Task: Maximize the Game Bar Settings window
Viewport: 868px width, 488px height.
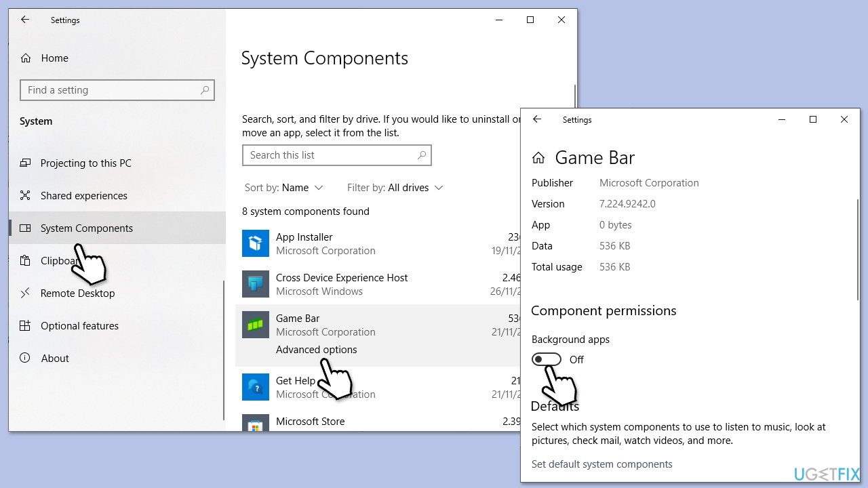Action: coord(813,119)
